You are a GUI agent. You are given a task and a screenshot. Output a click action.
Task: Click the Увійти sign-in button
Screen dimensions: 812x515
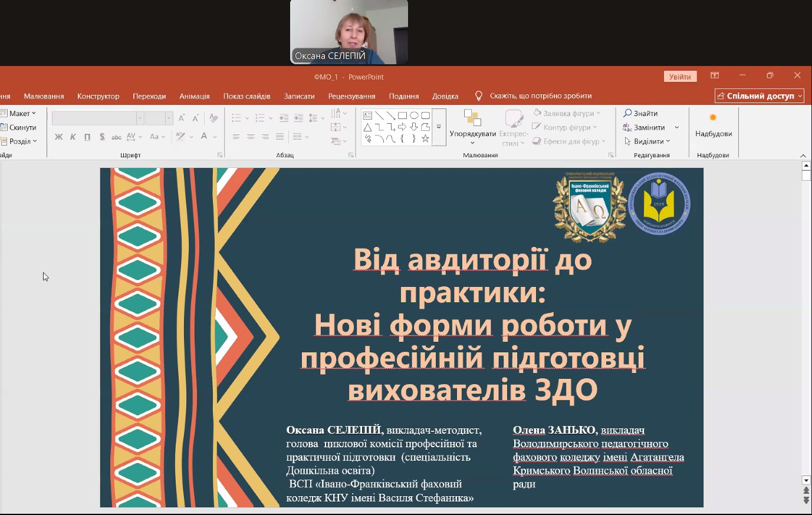tap(679, 77)
